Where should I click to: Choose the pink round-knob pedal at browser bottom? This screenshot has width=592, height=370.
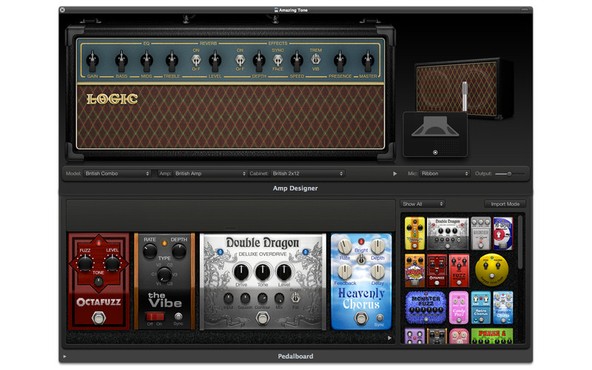pyautogui.click(x=459, y=336)
